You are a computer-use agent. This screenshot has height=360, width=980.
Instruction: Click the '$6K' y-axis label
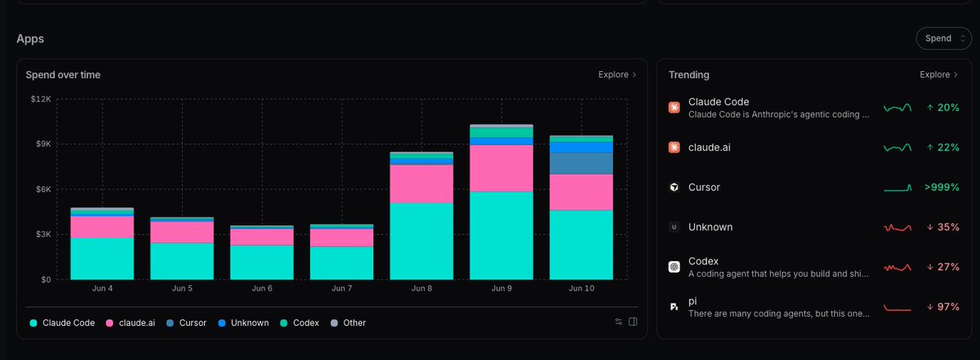pyautogui.click(x=42, y=189)
